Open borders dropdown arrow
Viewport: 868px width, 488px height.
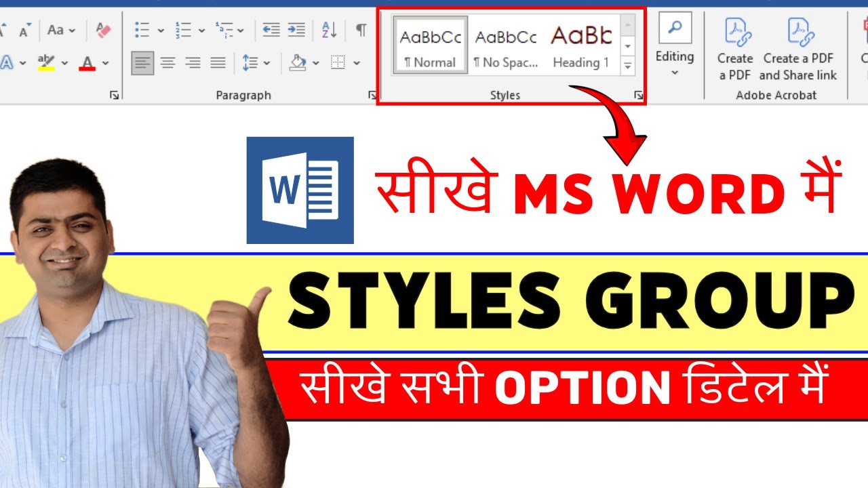click(x=357, y=64)
